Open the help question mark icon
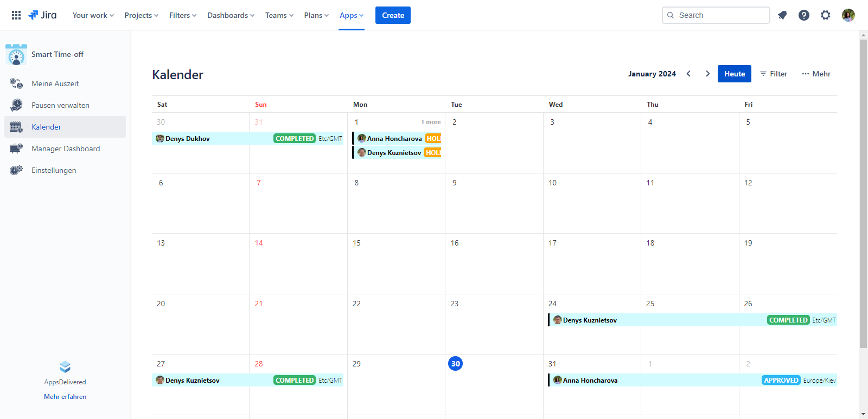Screen dimensions: 868x419 804,15
